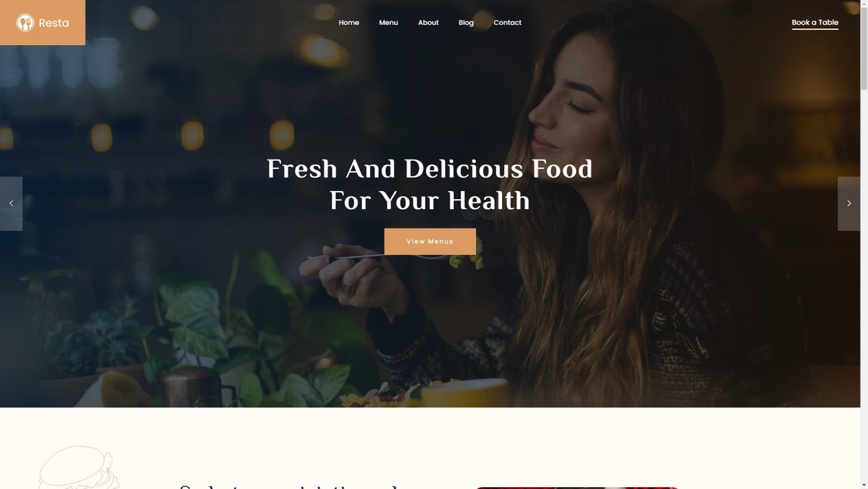Open the Home nav link

(x=349, y=22)
